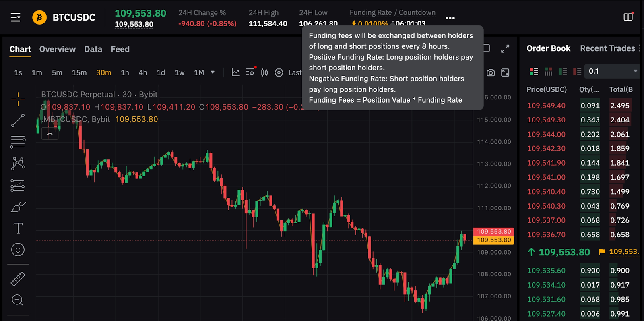Open the emoji sticker tool
Screen dimensions: 644x321
(x=18, y=250)
